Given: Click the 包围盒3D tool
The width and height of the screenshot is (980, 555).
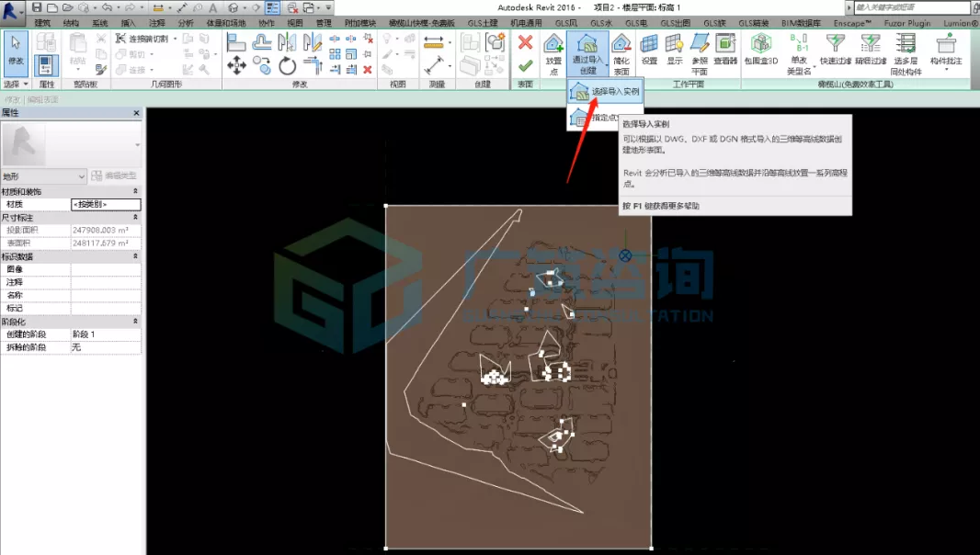Looking at the screenshot, I should [x=761, y=50].
